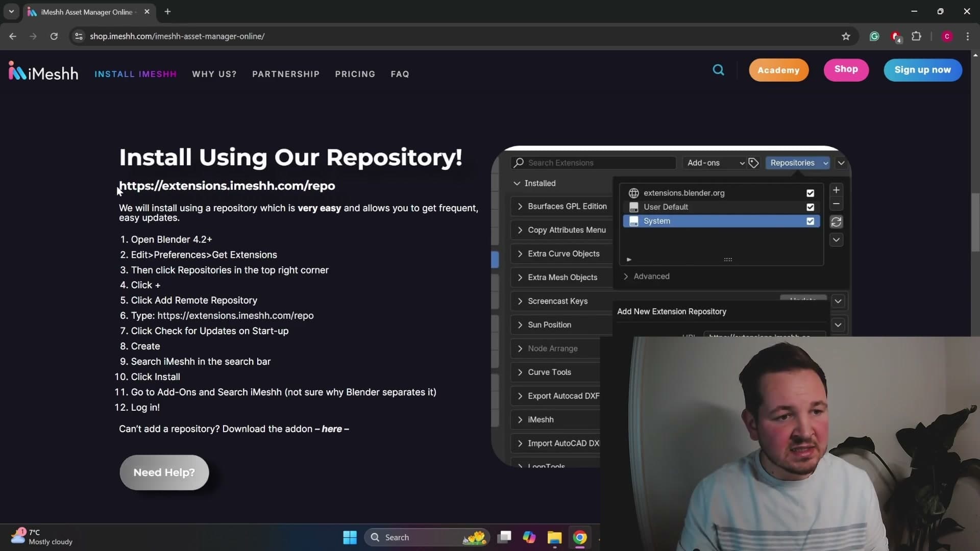
Task: Collapse the Installed section
Action: pos(534,183)
